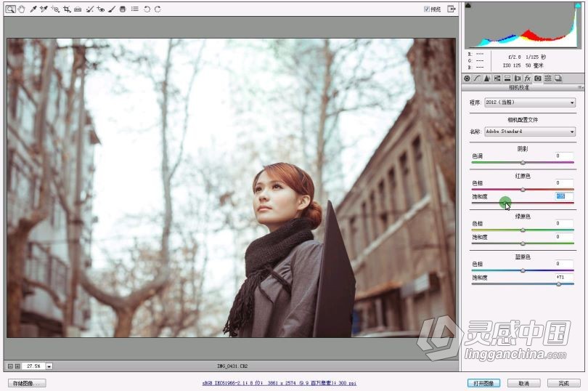Click the blue primary saturation slider

pos(523,284)
